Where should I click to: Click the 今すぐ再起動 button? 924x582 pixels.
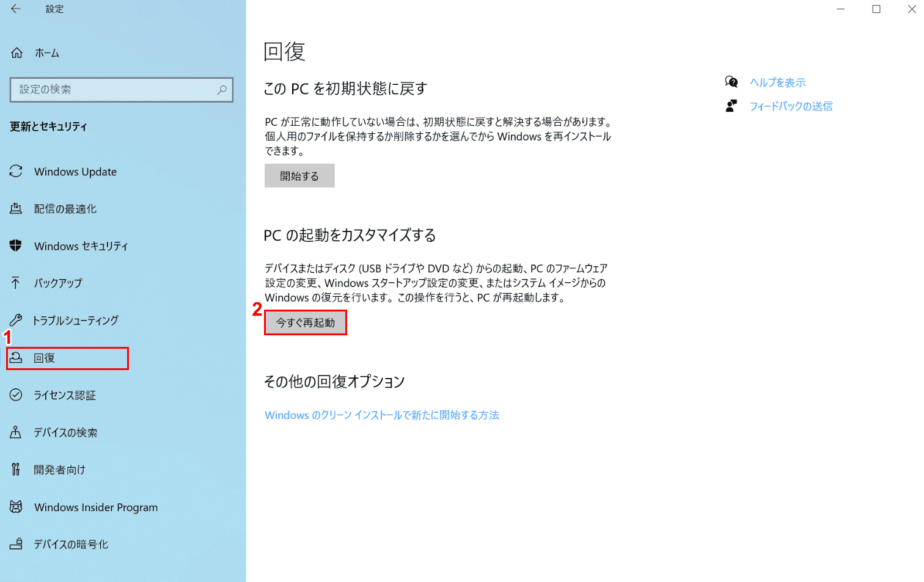coord(306,322)
